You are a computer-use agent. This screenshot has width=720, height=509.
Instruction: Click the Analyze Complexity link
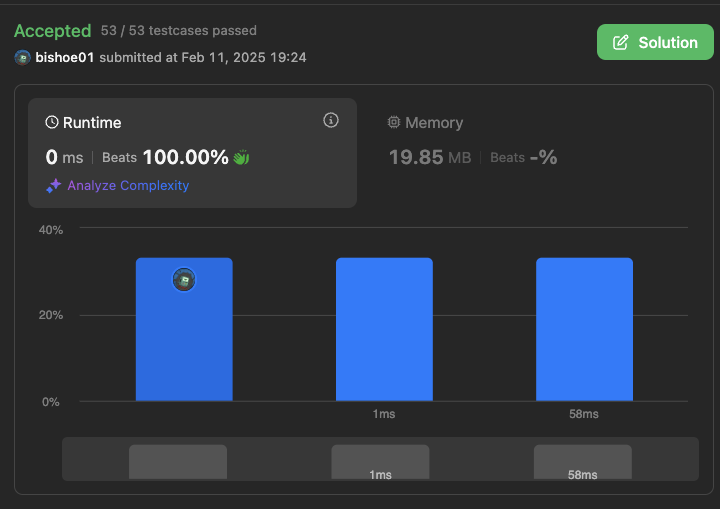(x=128, y=185)
